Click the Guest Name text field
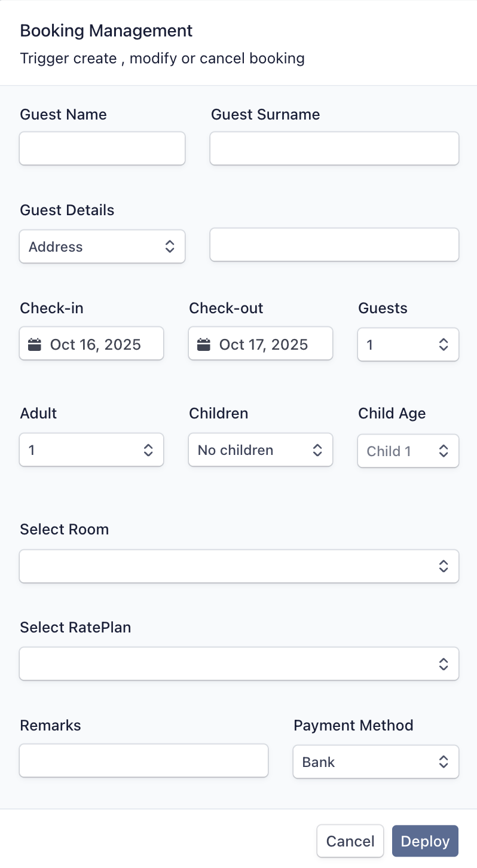 coord(102,149)
